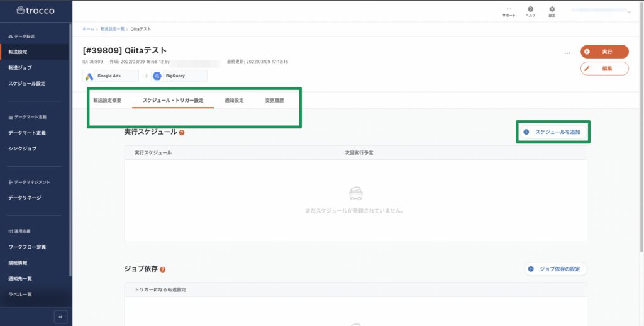Click the help icon beside 実行スケジュール

coord(182,133)
